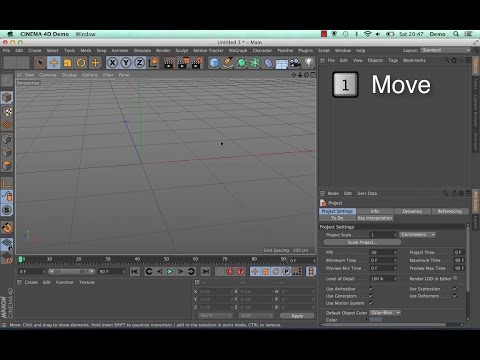
Task: Click the FPS field stepper arrows
Action: pyautogui.click(x=396, y=252)
